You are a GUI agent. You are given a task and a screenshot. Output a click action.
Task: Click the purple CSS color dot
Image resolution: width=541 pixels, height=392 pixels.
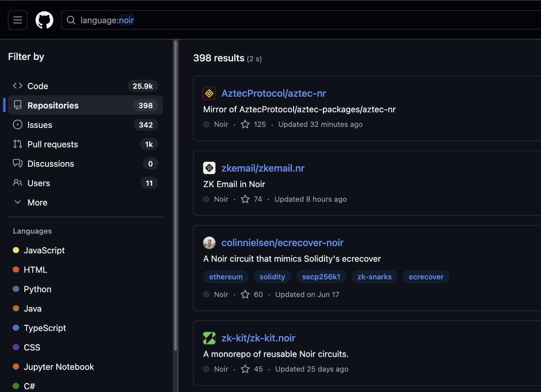click(16, 347)
